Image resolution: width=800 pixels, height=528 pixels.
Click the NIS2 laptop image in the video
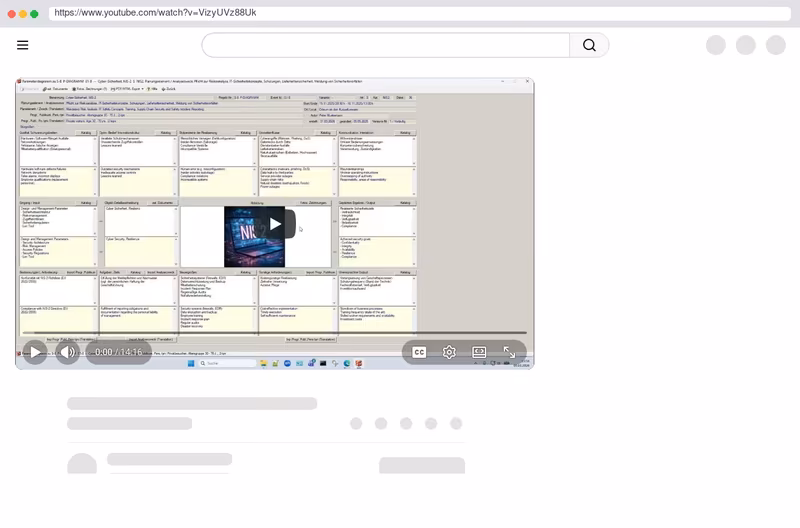click(x=254, y=237)
